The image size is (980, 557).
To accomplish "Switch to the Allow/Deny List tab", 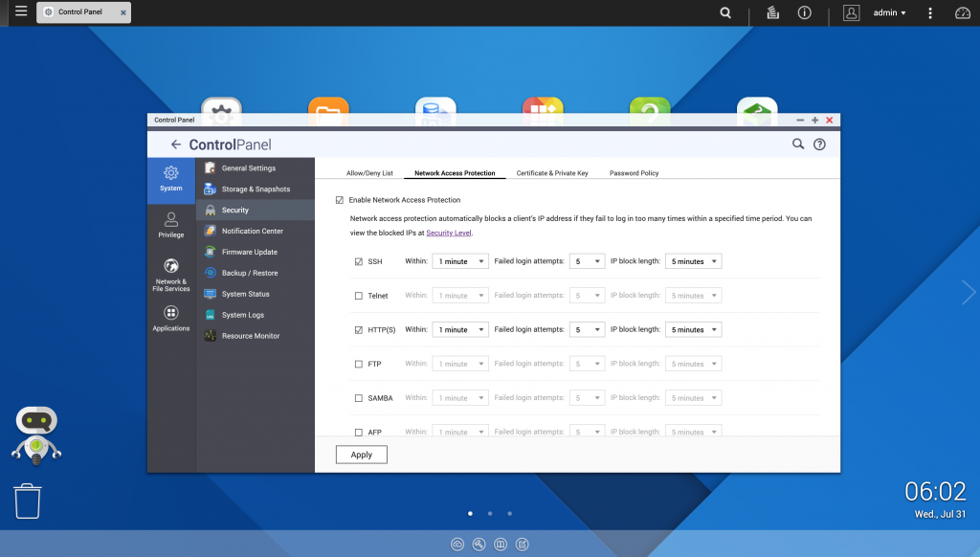I will click(369, 173).
